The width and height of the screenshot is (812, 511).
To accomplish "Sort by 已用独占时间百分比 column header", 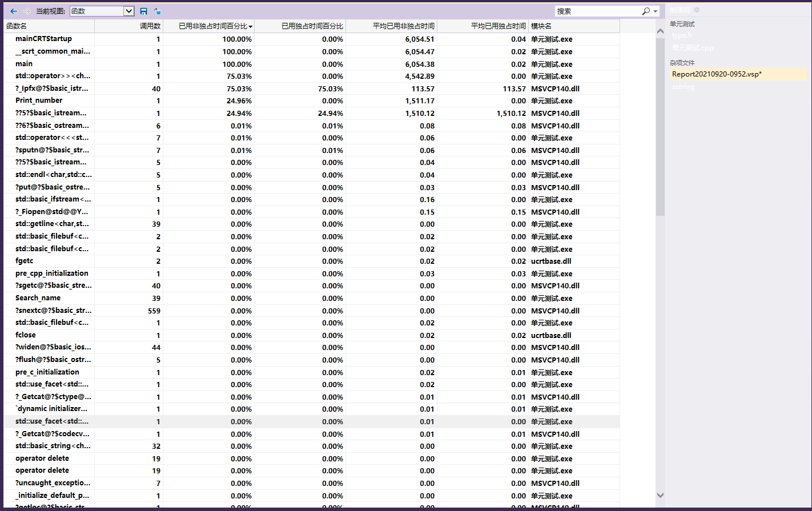I will pos(300,26).
